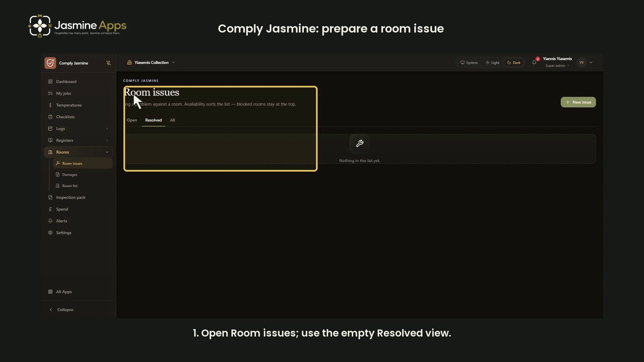Switch theme to Light

coord(492,63)
